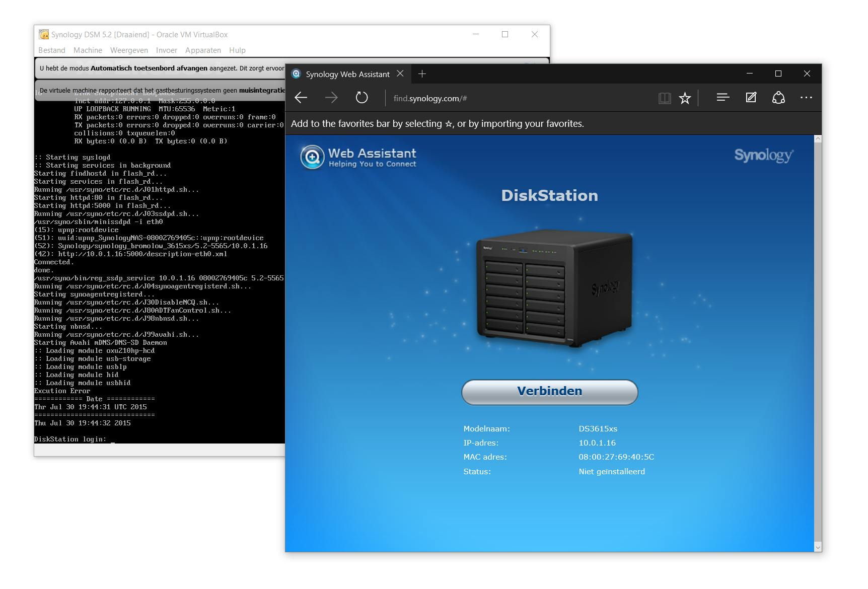Click the Modelnaam label
Image resolution: width=868 pixels, height=589 pixels.
click(x=487, y=429)
